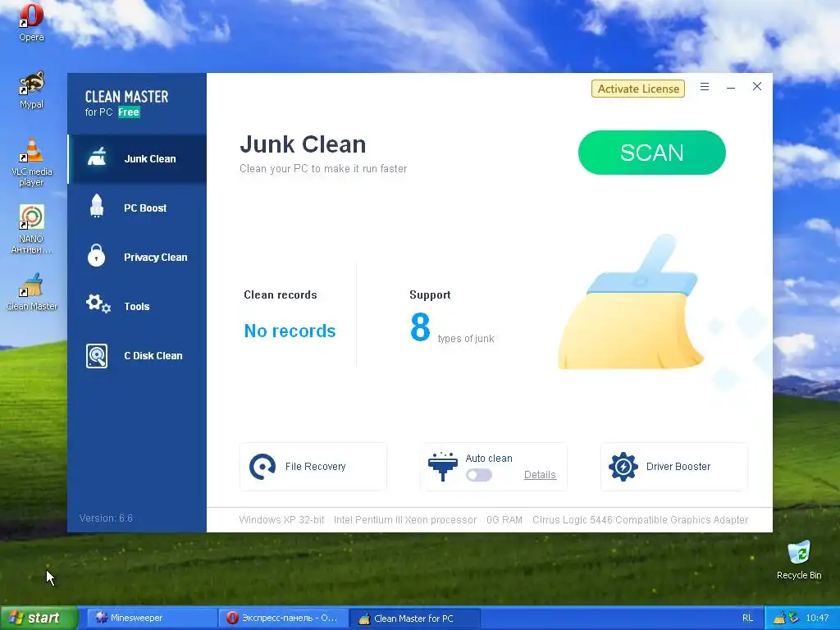Open Auto clean Details link
The width and height of the screenshot is (840, 630).
[540, 475]
